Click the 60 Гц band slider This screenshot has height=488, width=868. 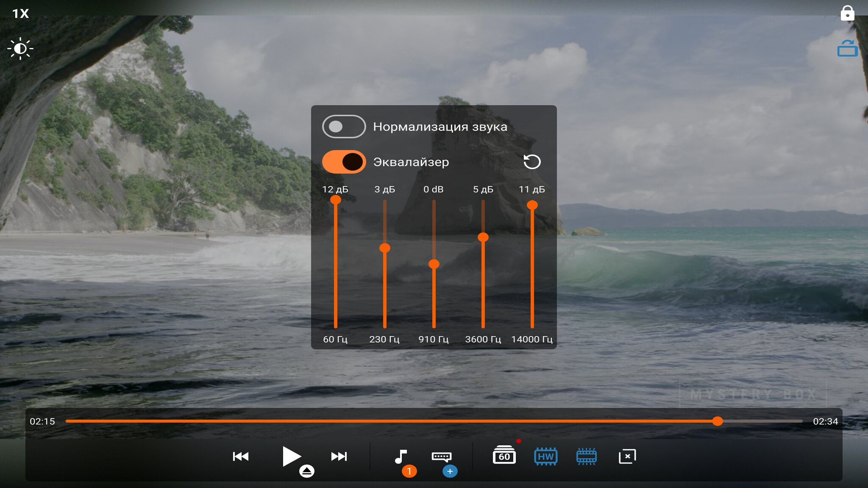[336, 200]
